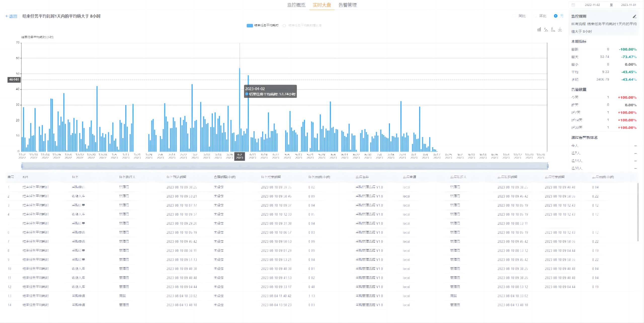644x323 pixels.
Task: Edit monitoring rule with pencil icon
Action: (x=634, y=16)
